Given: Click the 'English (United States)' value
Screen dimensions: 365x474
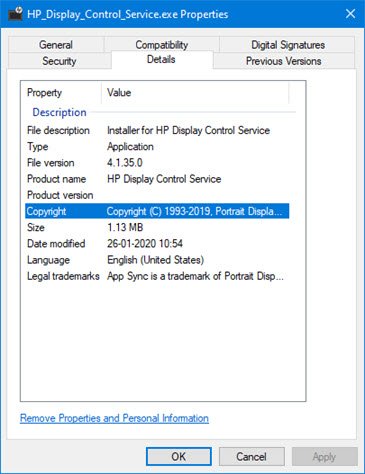Looking at the screenshot, I should pos(155,260).
